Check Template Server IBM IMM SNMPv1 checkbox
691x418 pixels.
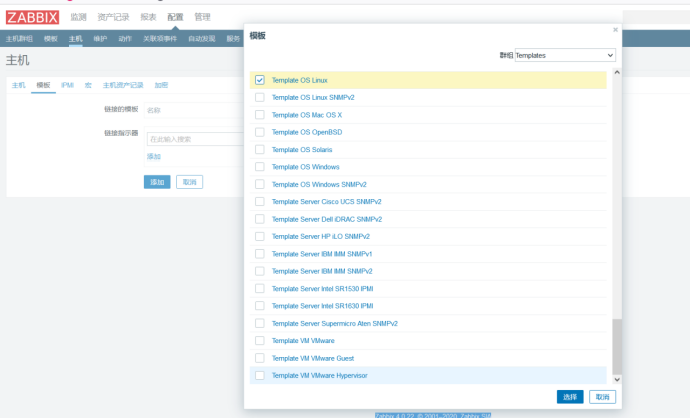[x=260, y=254]
